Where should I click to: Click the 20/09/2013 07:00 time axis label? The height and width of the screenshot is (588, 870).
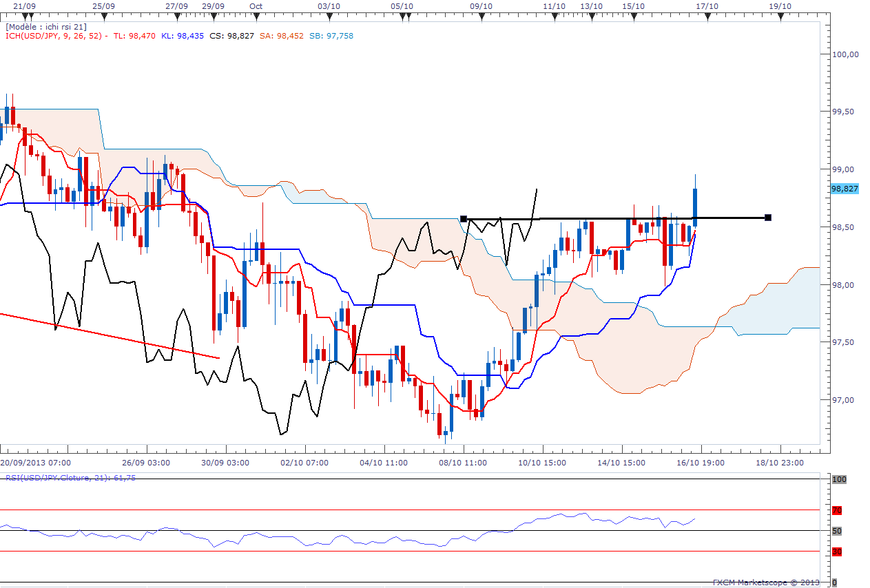pyautogui.click(x=35, y=463)
